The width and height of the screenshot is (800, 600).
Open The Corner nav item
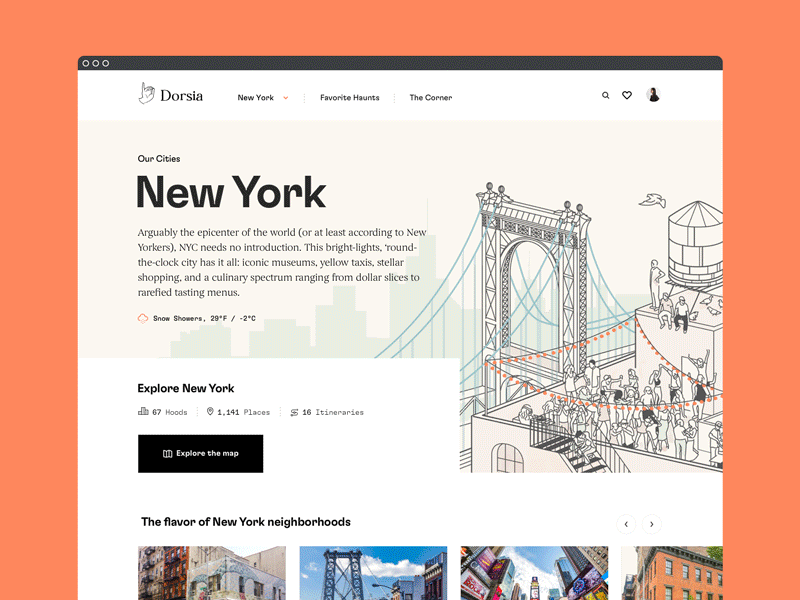point(431,97)
